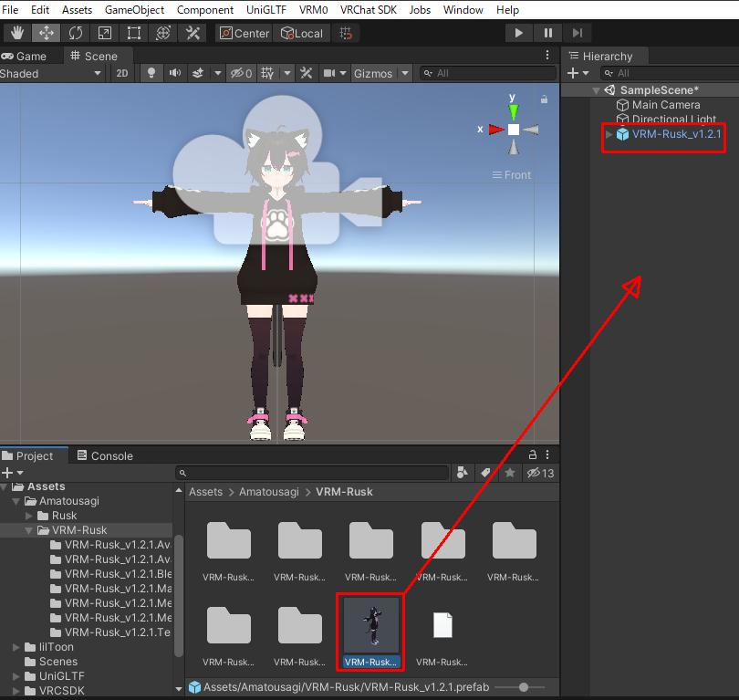Pause the game playback
This screenshot has height=700, width=739.
(x=547, y=33)
